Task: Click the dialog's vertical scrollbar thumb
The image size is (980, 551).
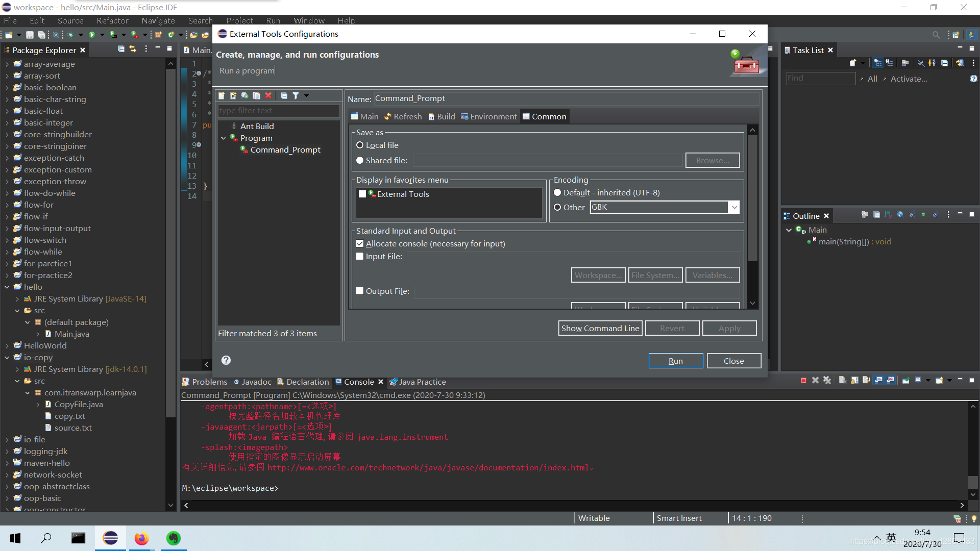Action: coord(752,199)
